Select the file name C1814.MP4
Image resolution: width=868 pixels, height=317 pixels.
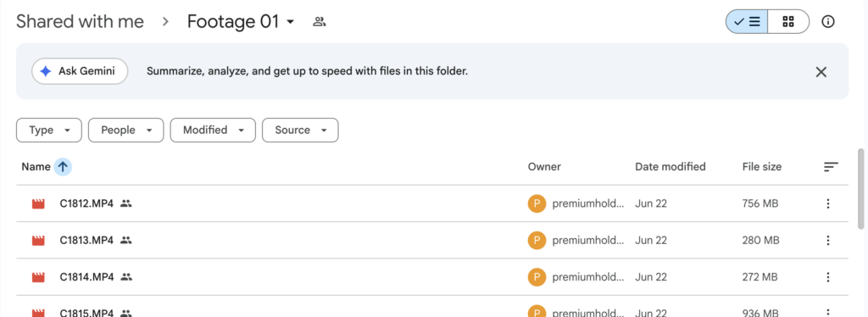pyautogui.click(x=86, y=277)
